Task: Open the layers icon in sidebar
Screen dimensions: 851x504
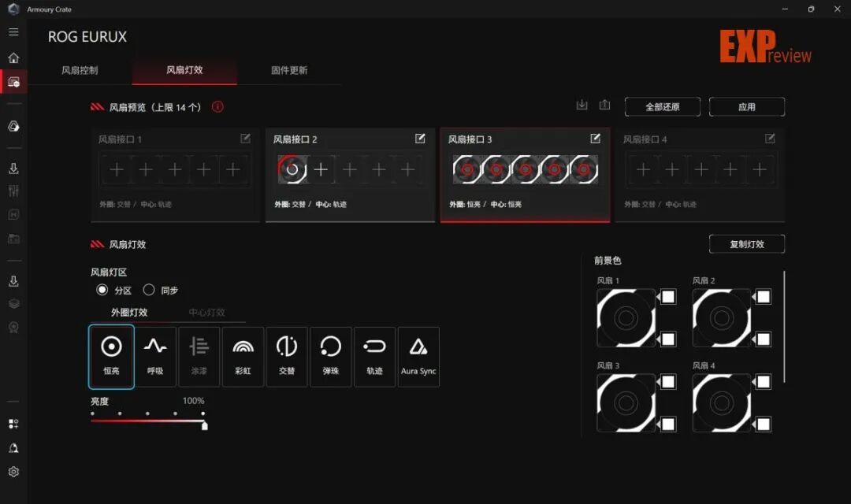Action: (x=13, y=304)
